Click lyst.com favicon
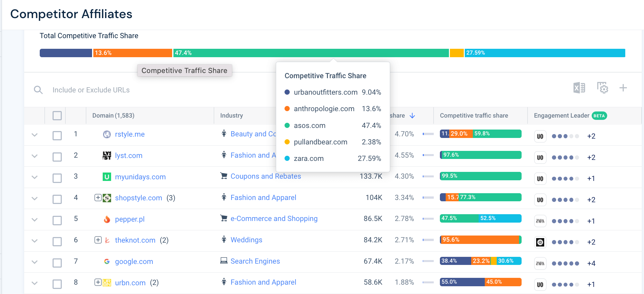 pyautogui.click(x=107, y=155)
